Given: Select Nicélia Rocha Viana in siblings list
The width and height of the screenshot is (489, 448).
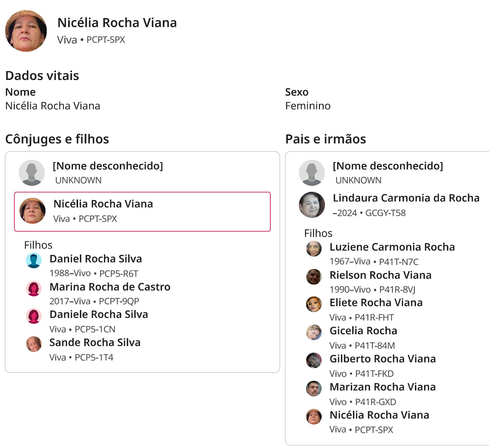Looking at the screenshot, I should 379,415.
